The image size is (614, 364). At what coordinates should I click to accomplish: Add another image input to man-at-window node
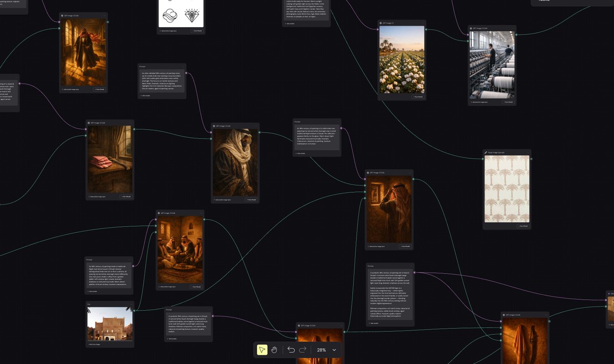click(376, 246)
